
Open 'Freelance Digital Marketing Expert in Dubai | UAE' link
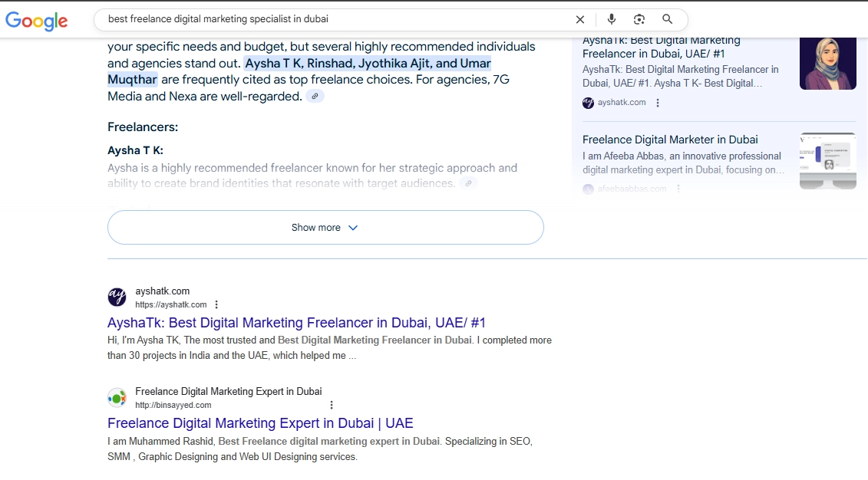260,423
